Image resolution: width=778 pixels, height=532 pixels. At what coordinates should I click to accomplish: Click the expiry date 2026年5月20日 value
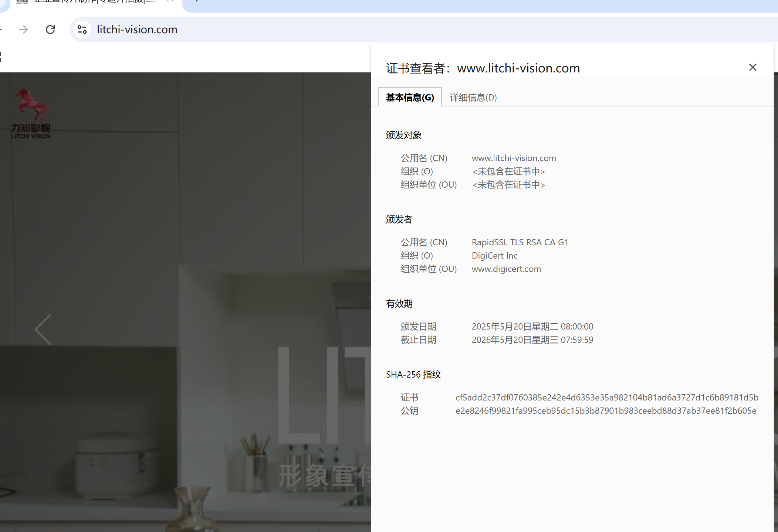[x=532, y=340]
